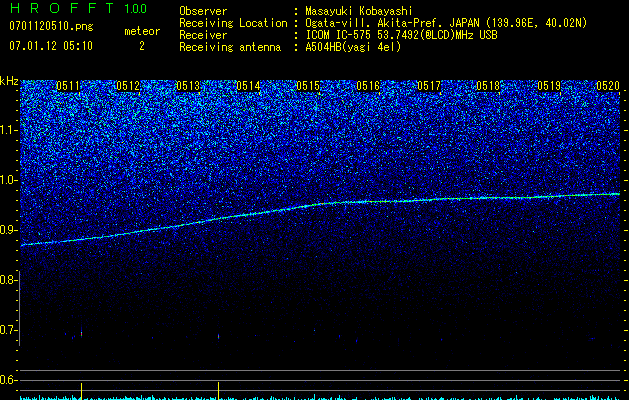The image size is (629, 400).
Task: Click the Receiving antenna label
Action: [230, 47]
